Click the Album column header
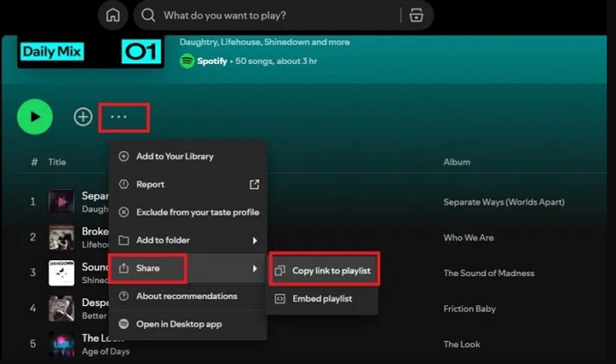This screenshot has width=616, height=364. point(457,162)
